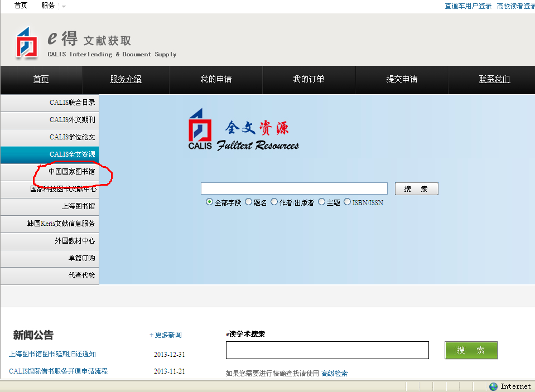Image resolution: width=535 pixels, height=392 pixels.
Task: Open the 提交申请 navigation tab
Action: click(402, 80)
